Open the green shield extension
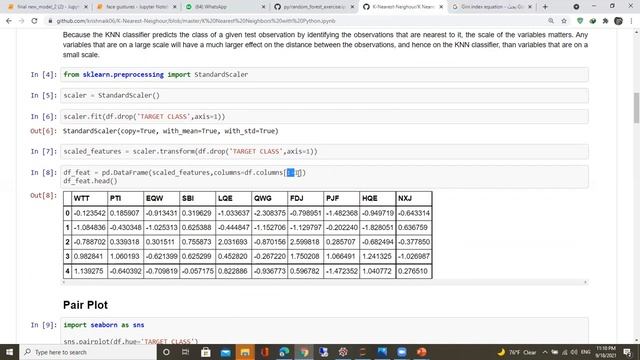 580,21
